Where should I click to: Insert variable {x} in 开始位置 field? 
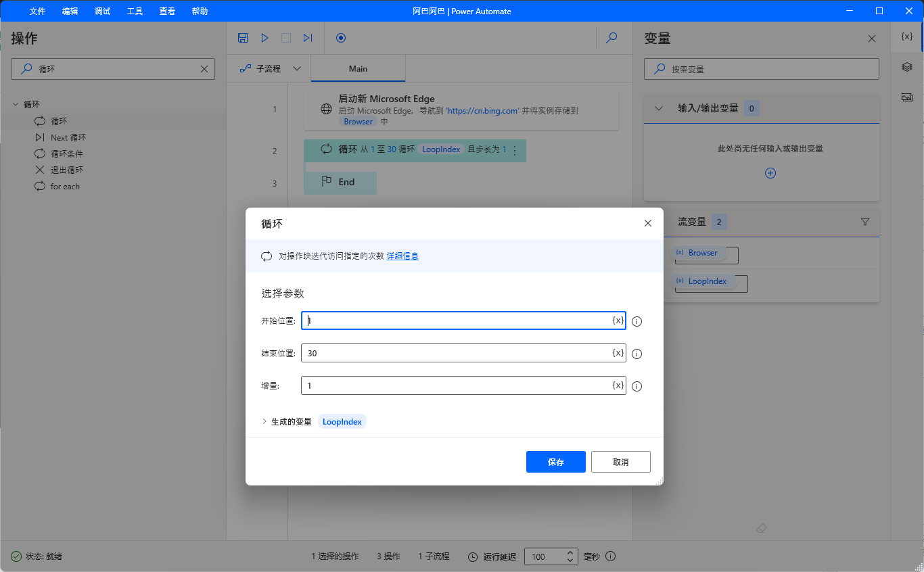pos(618,320)
